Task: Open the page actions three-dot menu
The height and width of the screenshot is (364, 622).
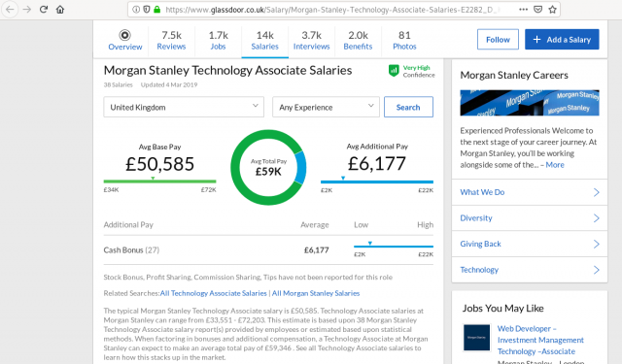Action: pos(523,9)
